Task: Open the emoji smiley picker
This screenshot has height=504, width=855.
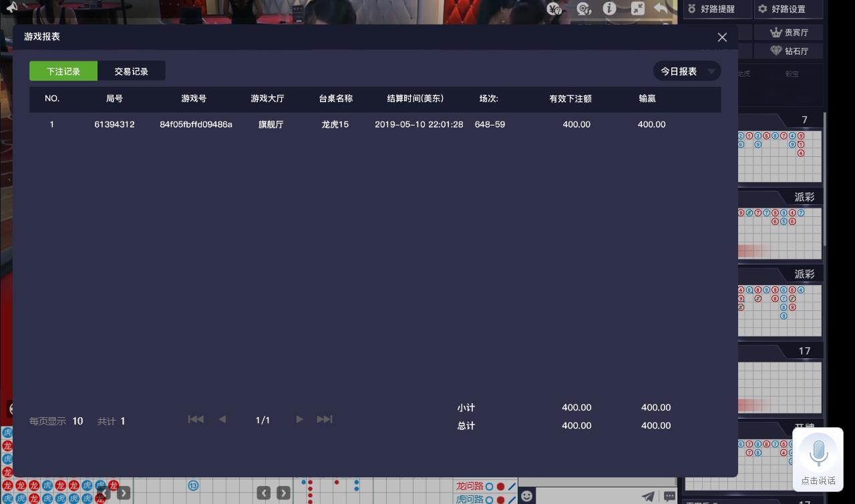Action: 527,496
